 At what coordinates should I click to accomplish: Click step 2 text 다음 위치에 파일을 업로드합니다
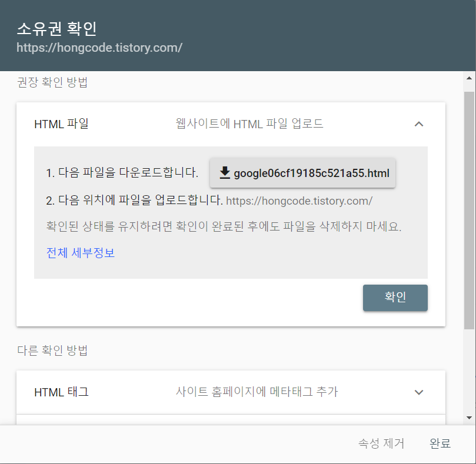pyautogui.click(x=135, y=201)
